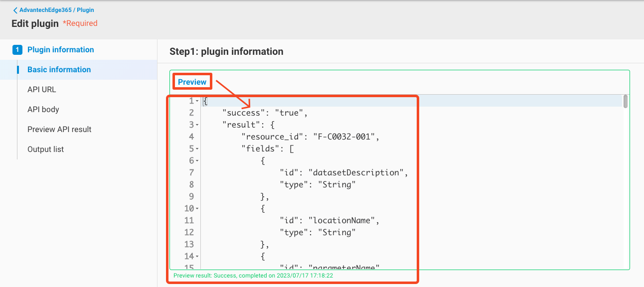Collapse the "result" object at line 3
The width and height of the screenshot is (644, 287).
click(197, 125)
